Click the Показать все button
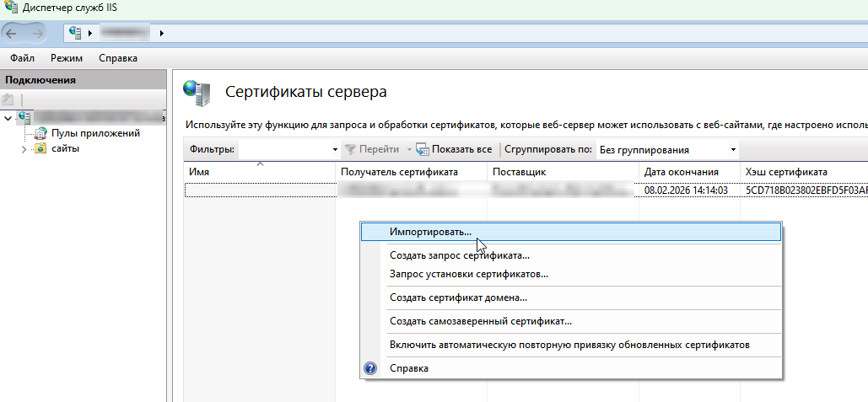Viewport: 868px width, 402px height. [455, 150]
